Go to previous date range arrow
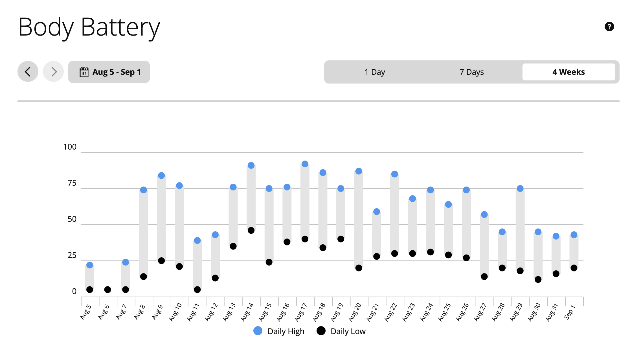641x364 pixels. coord(28,71)
